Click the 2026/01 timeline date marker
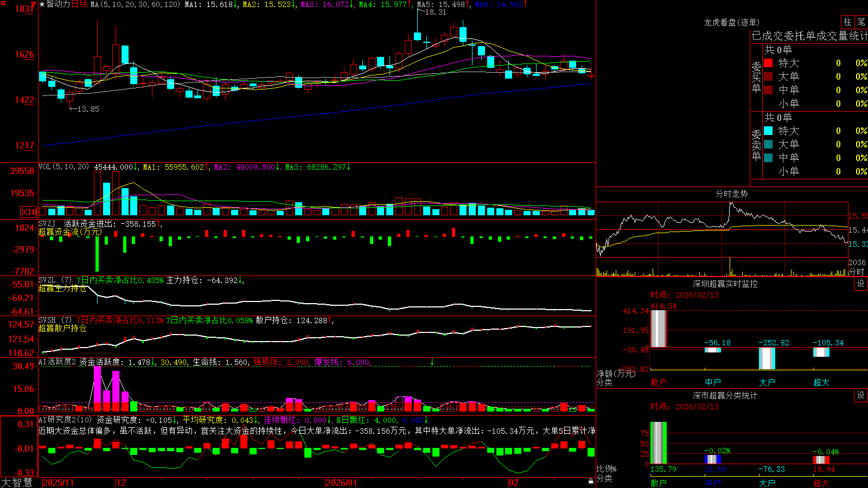 coord(342,483)
